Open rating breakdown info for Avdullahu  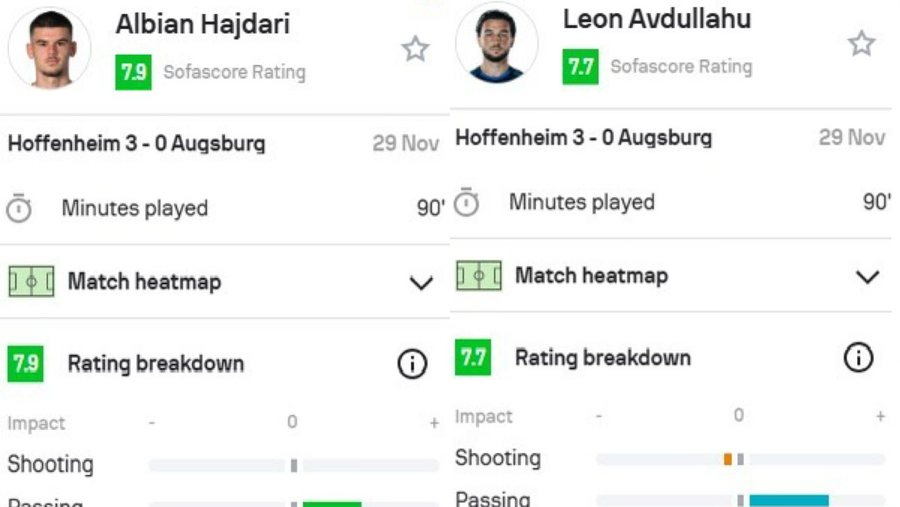click(x=858, y=357)
